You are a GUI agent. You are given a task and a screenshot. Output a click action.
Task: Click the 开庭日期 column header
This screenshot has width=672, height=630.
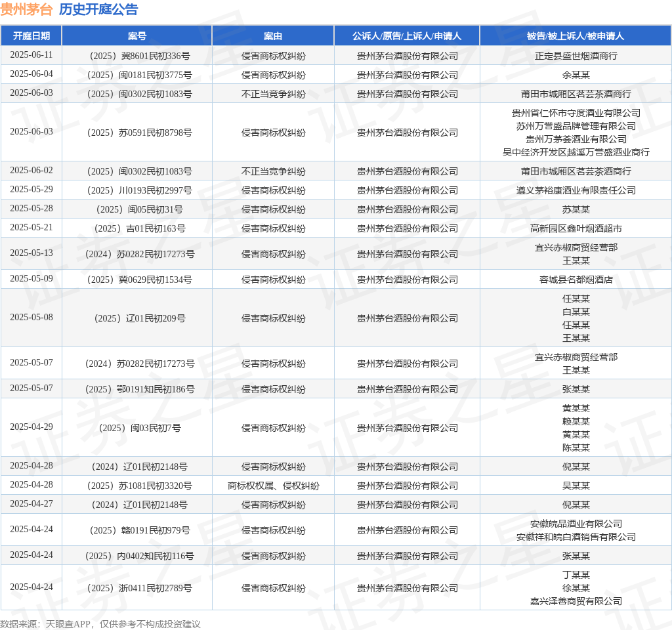coord(31,36)
